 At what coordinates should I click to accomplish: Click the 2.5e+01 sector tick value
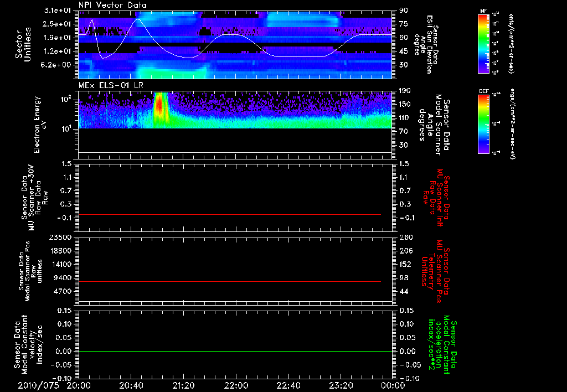[58, 24]
